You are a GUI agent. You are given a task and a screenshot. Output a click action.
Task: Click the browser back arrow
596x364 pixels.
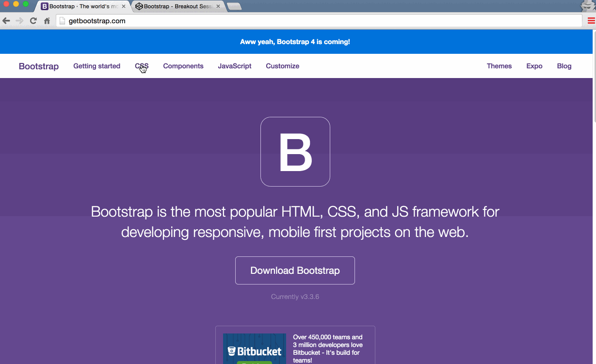(x=6, y=21)
